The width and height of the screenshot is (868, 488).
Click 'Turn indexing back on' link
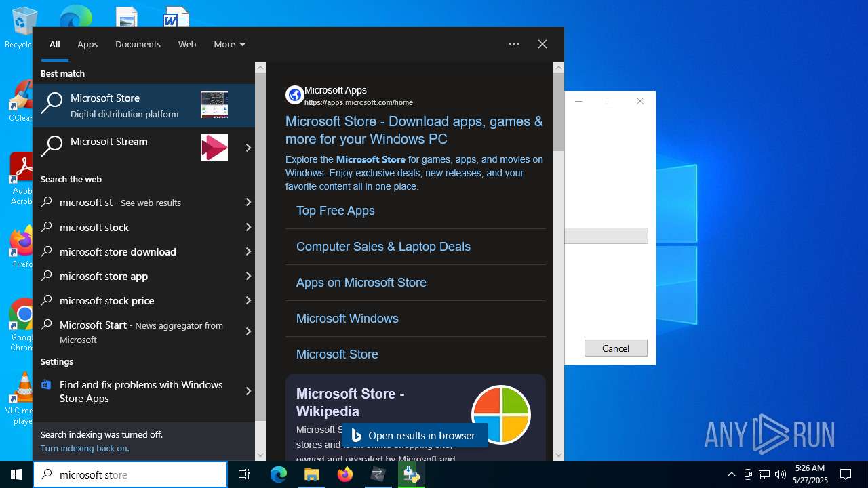85,448
